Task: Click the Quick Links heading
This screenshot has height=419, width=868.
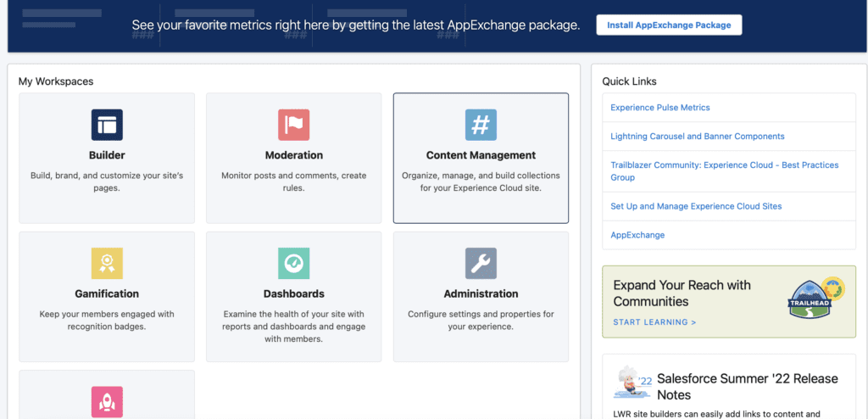Action: [630, 81]
